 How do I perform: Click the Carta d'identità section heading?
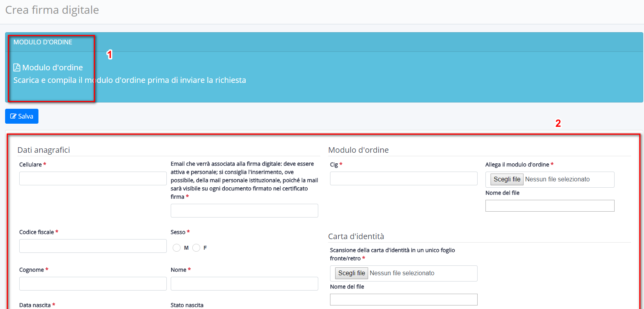point(356,236)
